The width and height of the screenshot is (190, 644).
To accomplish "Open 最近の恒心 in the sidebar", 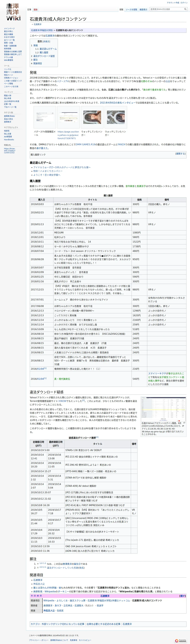I will pyautogui.click(x=9, y=31).
